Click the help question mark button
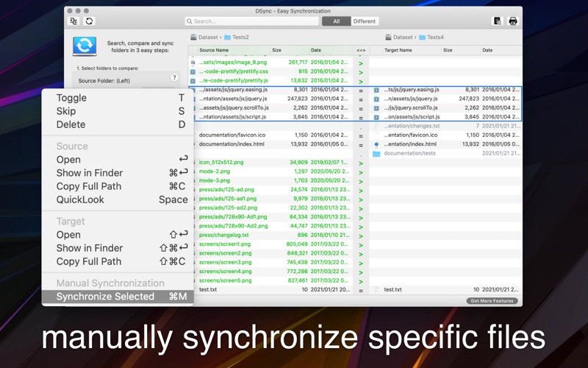The image size is (588, 368). [174, 77]
